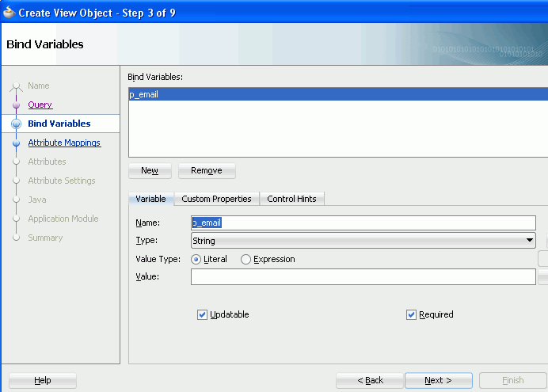548x392 pixels.
Task: Switch to the Control Hints tab
Action: click(x=291, y=199)
